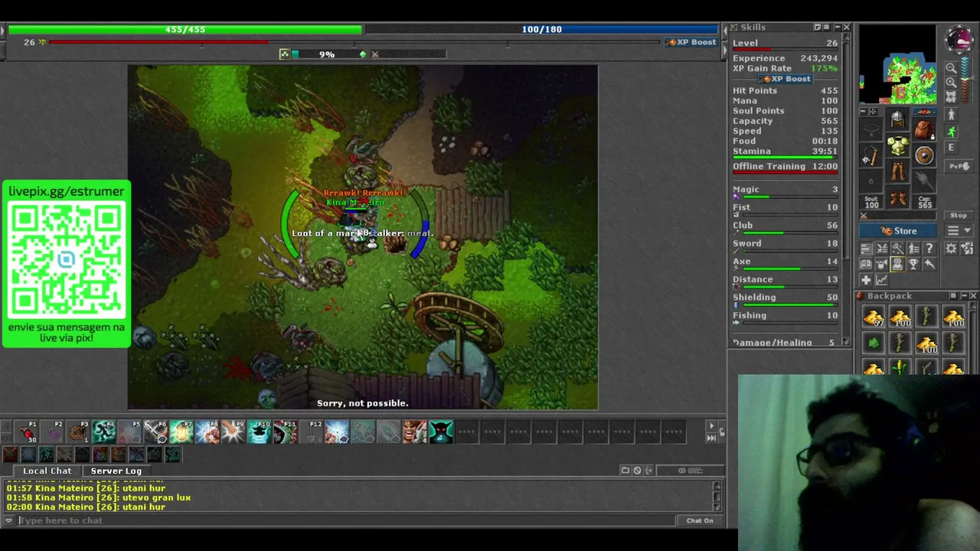
Task: Toggle Chat On mode
Action: (699, 520)
